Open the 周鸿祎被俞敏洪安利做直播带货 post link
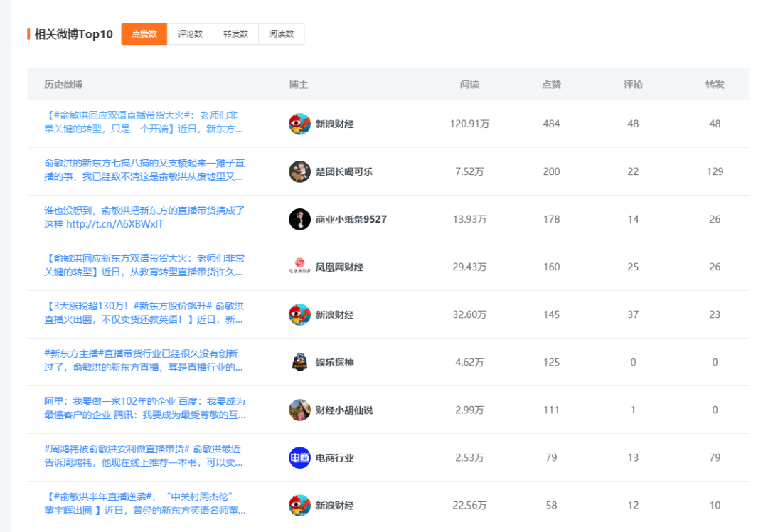This screenshot has width=768, height=532. (x=142, y=457)
